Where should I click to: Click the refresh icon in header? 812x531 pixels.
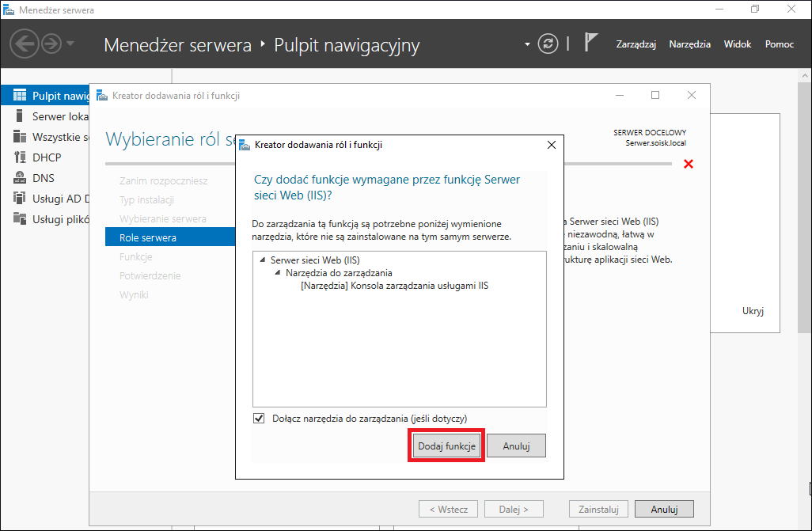click(x=548, y=44)
